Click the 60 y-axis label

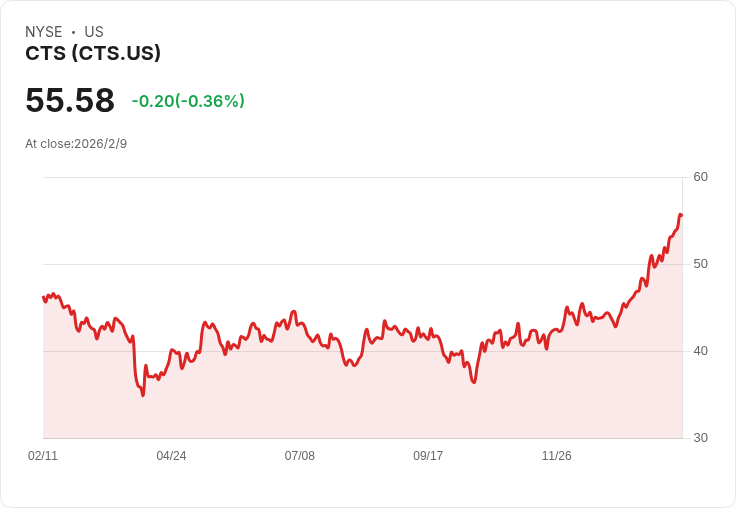click(701, 177)
